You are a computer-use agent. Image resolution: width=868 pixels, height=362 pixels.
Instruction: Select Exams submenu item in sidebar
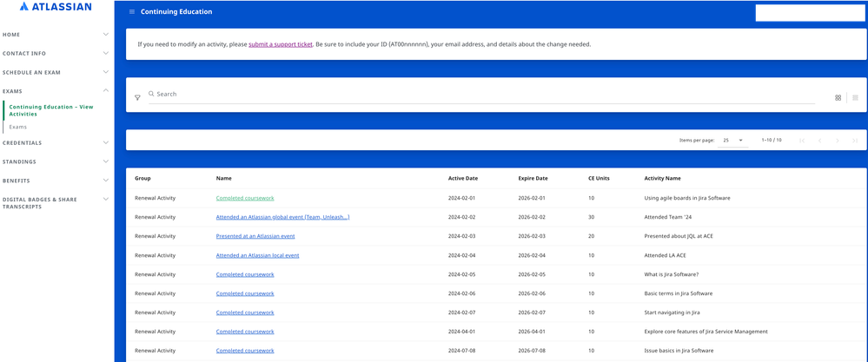(x=17, y=127)
